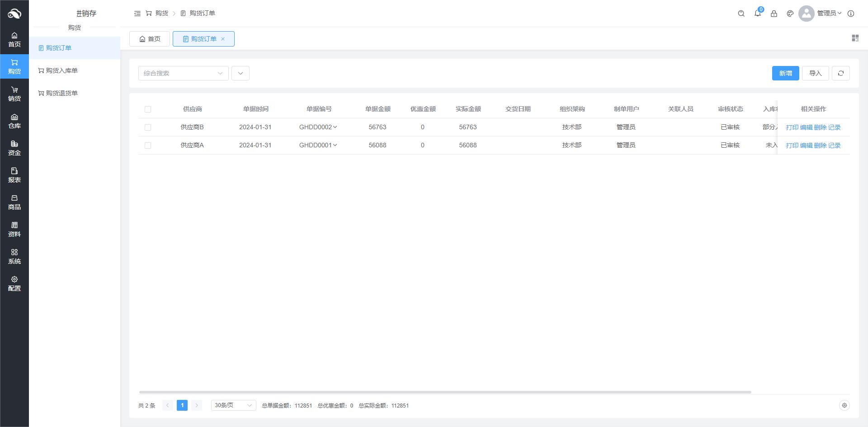Switch to the 首页 tab
The image size is (868, 427).
[x=150, y=39]
